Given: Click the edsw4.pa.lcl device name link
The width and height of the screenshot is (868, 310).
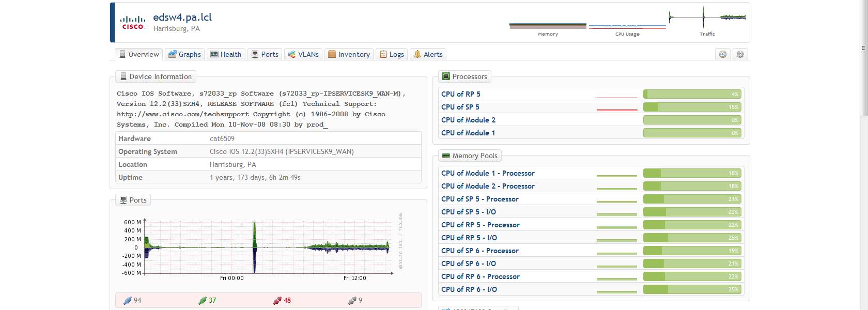Looking at the screenshot, I should (182, 17).
